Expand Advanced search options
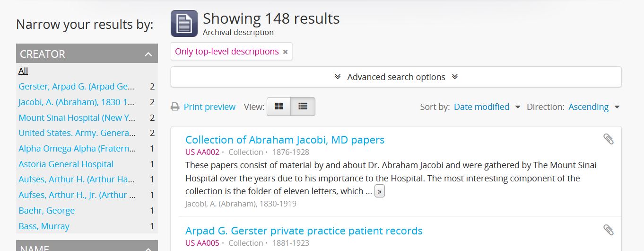Image resolution: width=644 pixels, height=251 pixels. 396,77
